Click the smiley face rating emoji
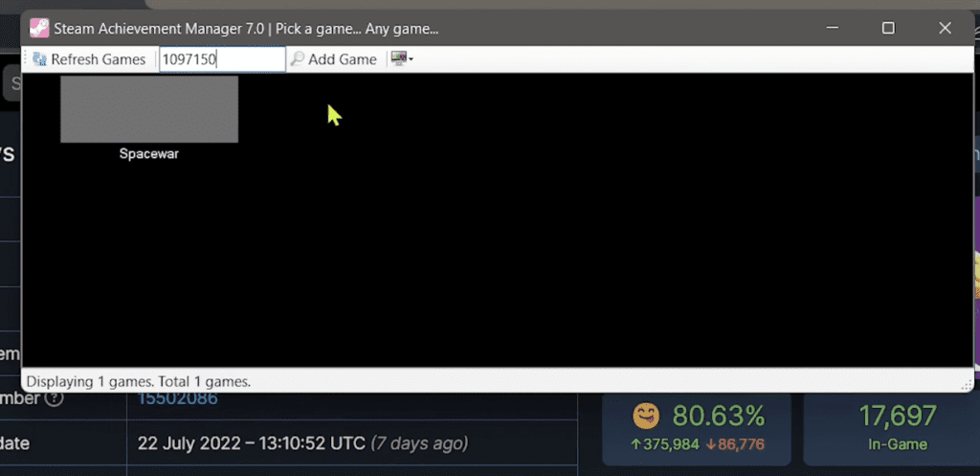The width and height of the screenshot is (980, 476). (x=646, y=416)
